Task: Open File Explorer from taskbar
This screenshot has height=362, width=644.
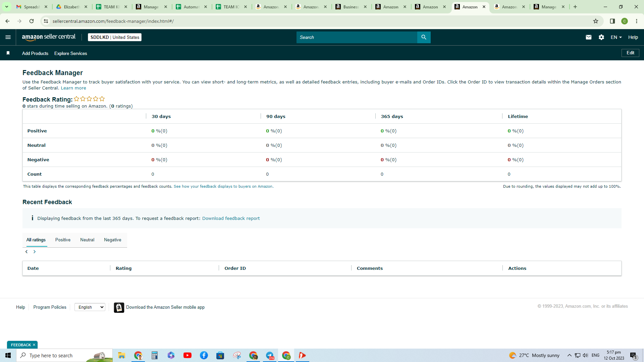Action: point(121,355)
